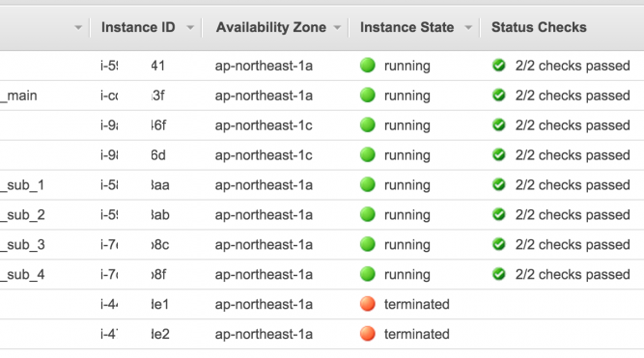The width and height of the screenshot is (644, 358).
Task: Click the green running icon in the _sub_2 row
Action: pyautogui.click(x=368, y=214)
